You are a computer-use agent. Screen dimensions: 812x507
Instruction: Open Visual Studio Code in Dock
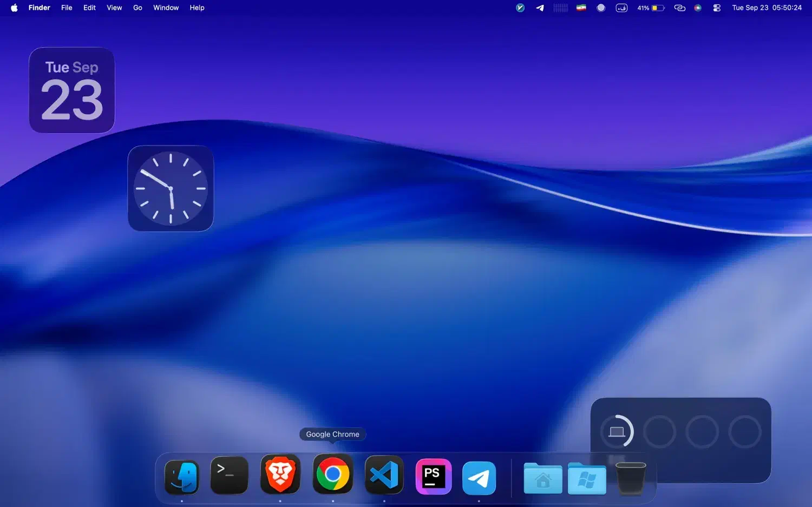[384, 475]
